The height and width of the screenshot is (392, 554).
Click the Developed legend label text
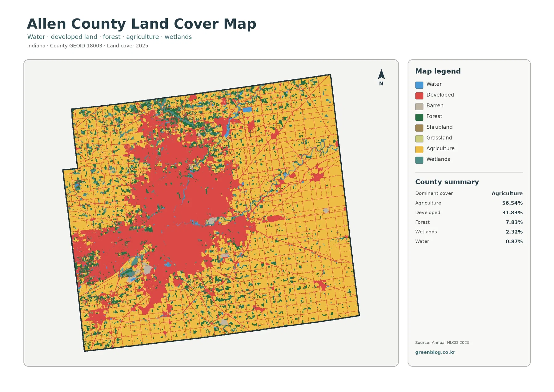pos(440,95)
